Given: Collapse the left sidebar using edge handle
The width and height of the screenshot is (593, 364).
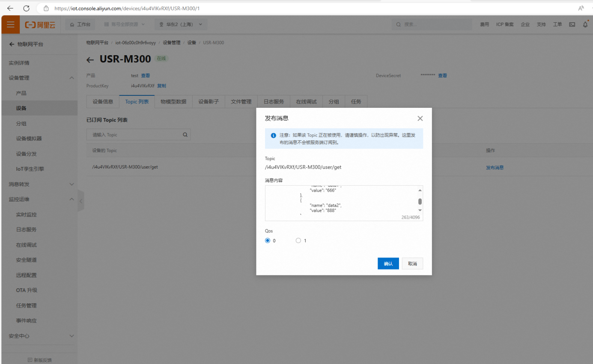Looking at the screenshot, I should point(81,201).
